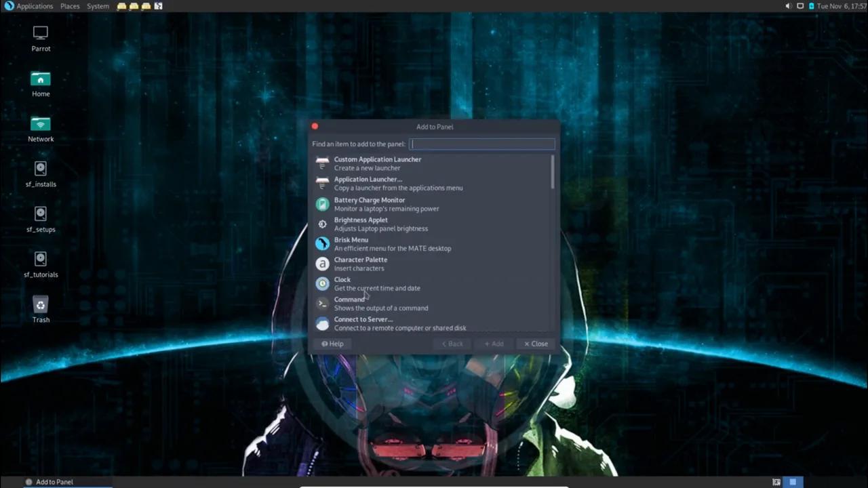The height and width of the screenshot is (488, 868).
Task: Select the Connect to Server icon
Action: pos(322,323)
